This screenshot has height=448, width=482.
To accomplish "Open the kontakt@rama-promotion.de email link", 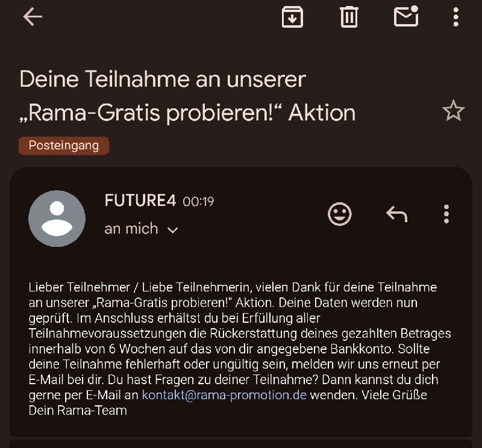I will [x=224, y=396].
